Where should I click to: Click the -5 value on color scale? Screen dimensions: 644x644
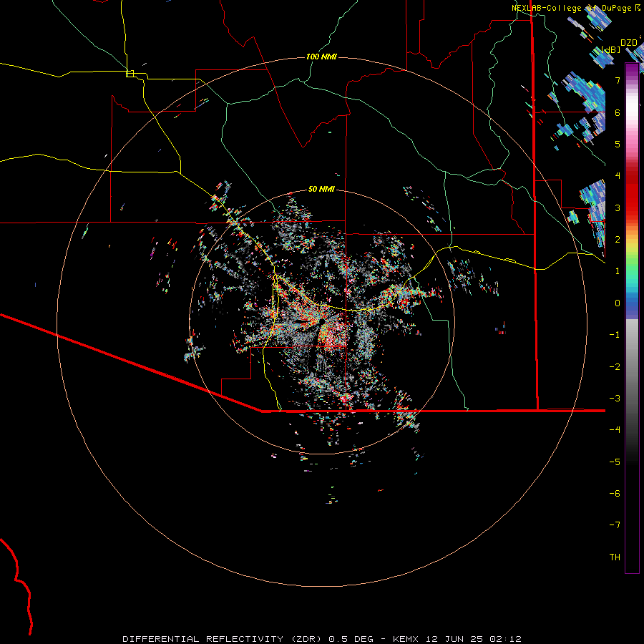[615, 462]
